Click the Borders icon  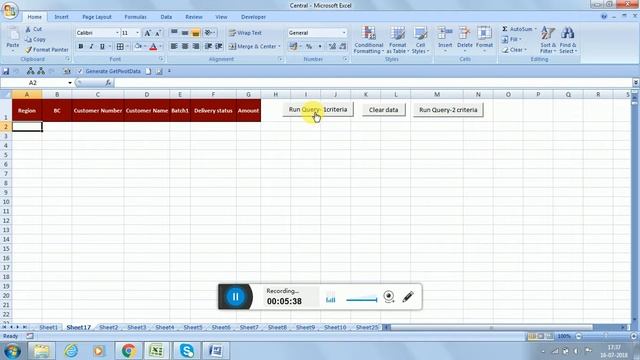(120, 47)
